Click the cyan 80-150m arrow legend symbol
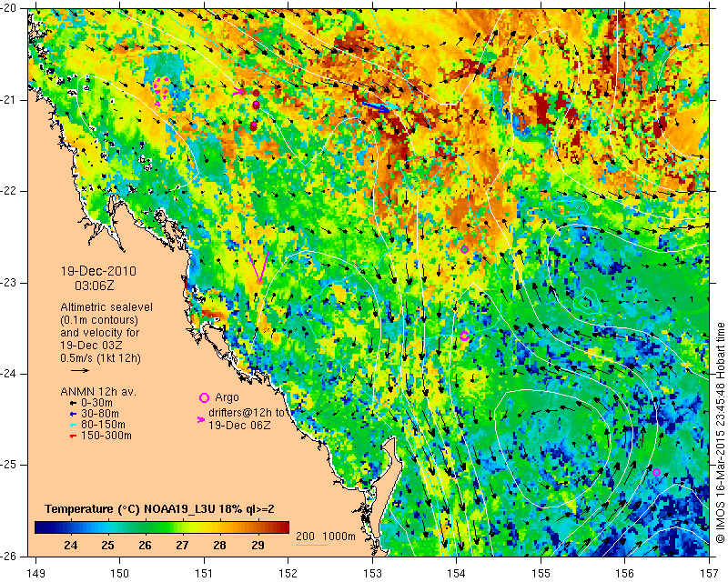The height and width of the screenshot is (582, 728). point(73,425)
